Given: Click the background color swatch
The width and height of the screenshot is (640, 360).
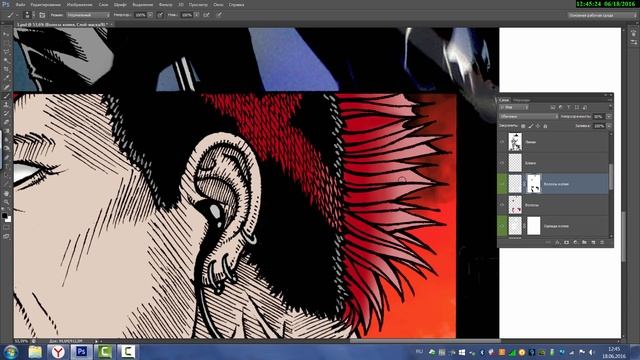Looking at the screenshot, I should [9, 220].
